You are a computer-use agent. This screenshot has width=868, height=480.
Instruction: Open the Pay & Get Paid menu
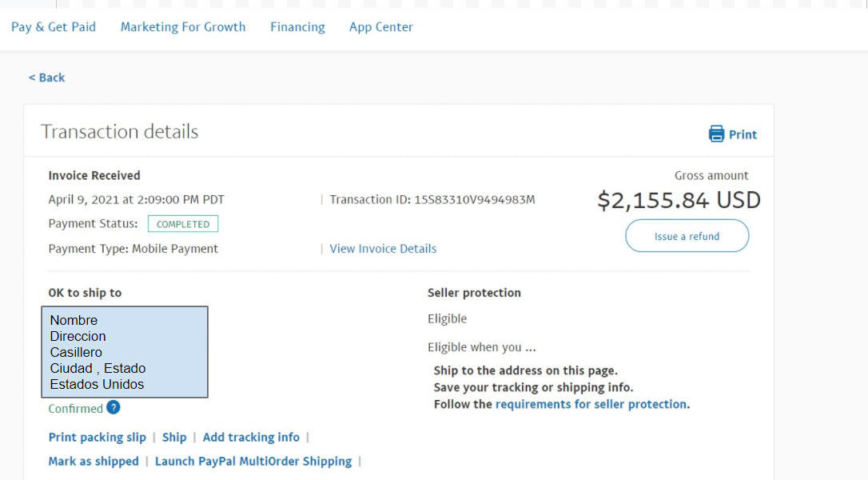(x=54, y=27)
